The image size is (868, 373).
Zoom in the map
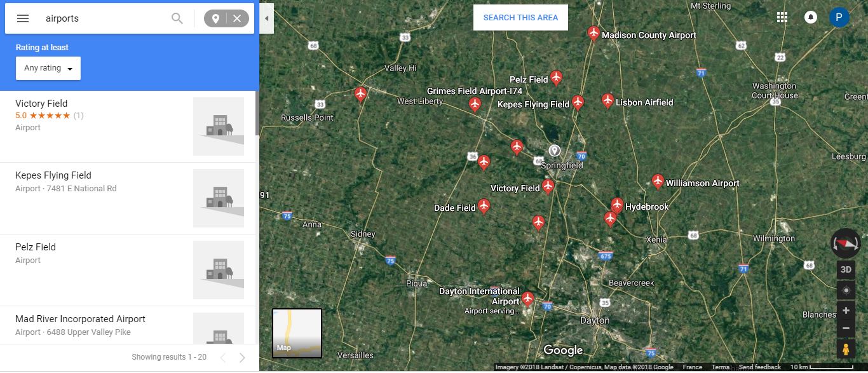[846, 311]
